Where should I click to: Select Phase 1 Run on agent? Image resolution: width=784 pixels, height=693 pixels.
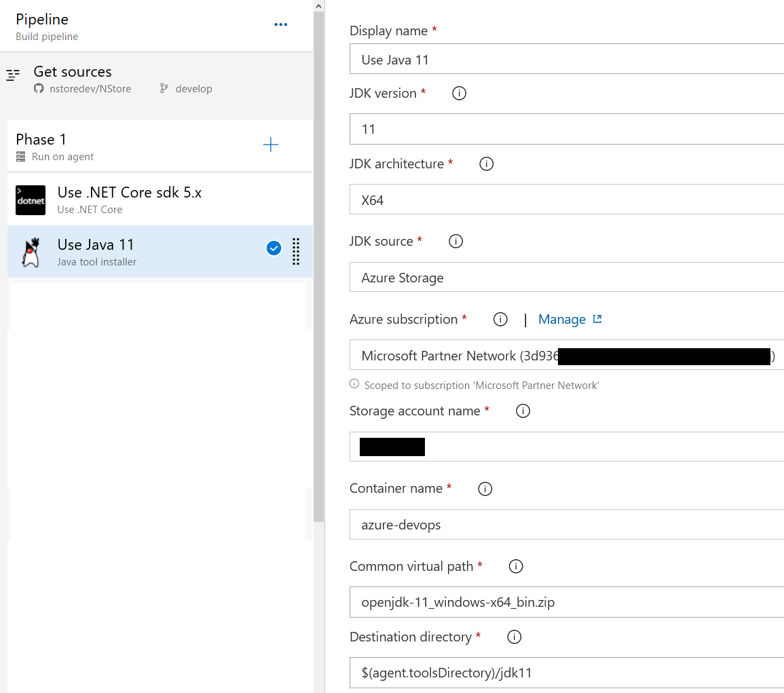(x=160, y=146)
